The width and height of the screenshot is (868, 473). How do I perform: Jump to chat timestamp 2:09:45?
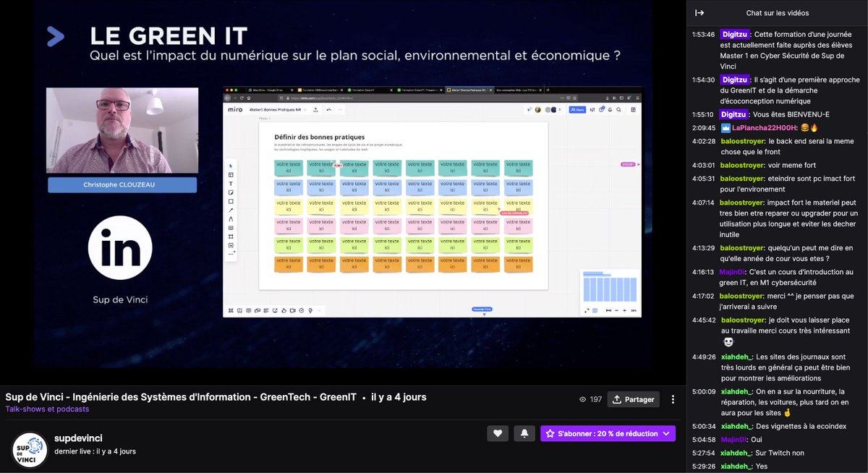click(x=703, y=128)
